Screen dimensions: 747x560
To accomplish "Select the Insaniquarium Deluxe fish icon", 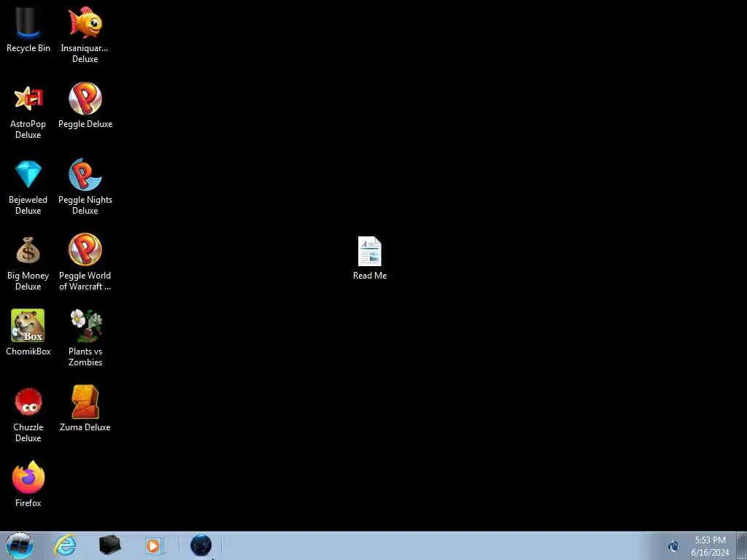I will pyautogui.click(x=85, y=23).
